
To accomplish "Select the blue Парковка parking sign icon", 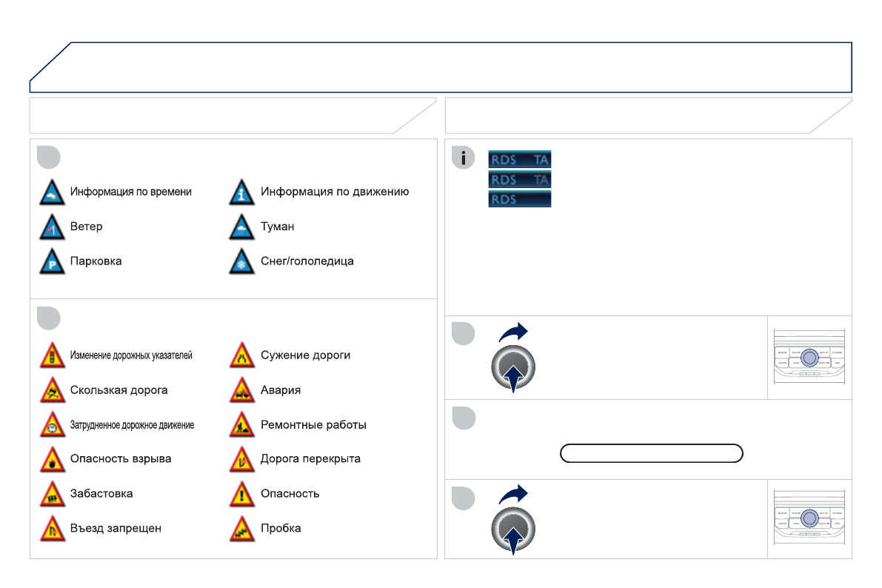I will point(51,262).
